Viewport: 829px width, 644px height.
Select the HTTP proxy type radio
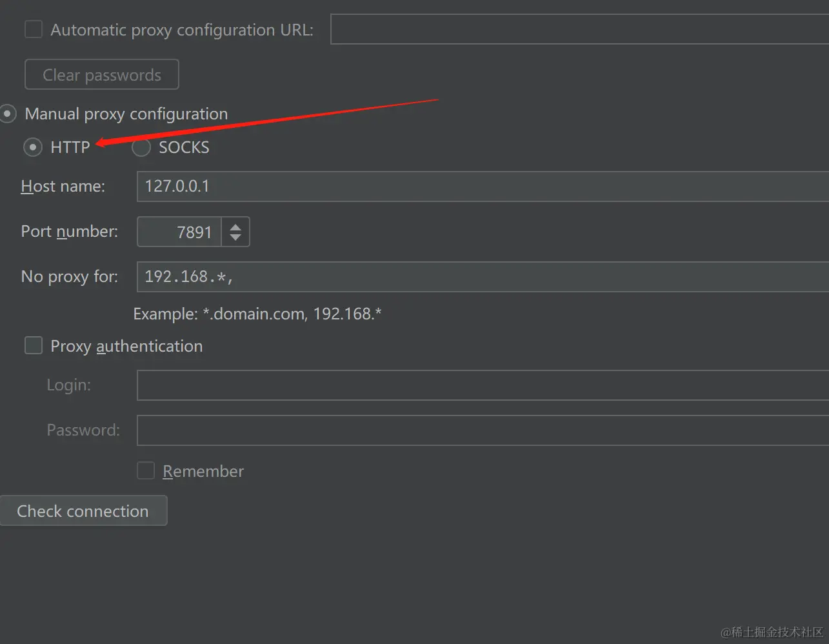[33, 147]
